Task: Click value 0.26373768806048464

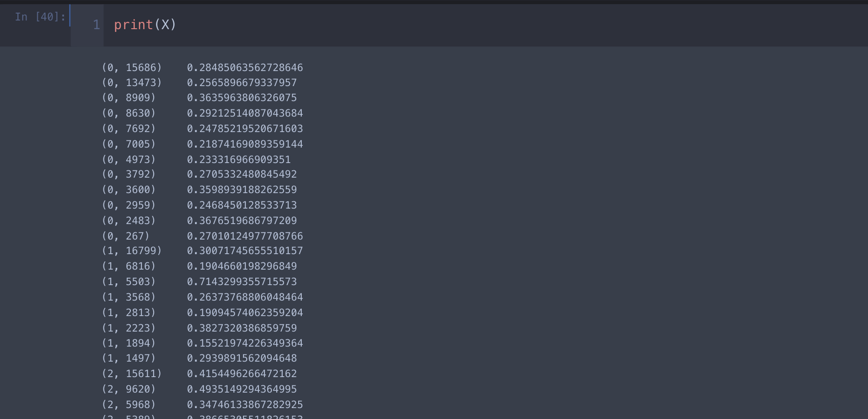Action: [245, 297]
